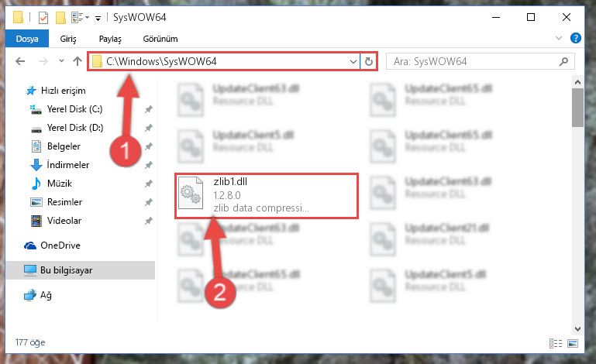Click the Properties quick access icon
The height and width of the screenshot is (364, 596).
point(43,18)
